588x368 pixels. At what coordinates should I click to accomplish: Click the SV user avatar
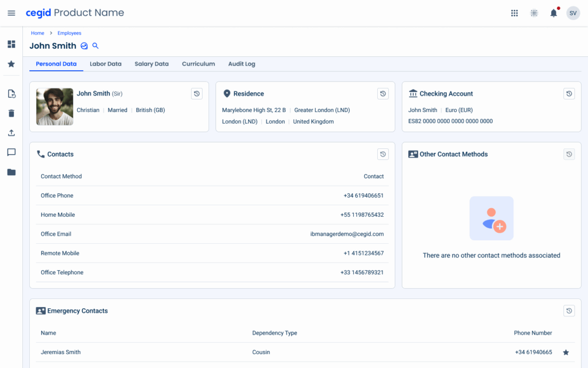[573, 13]
